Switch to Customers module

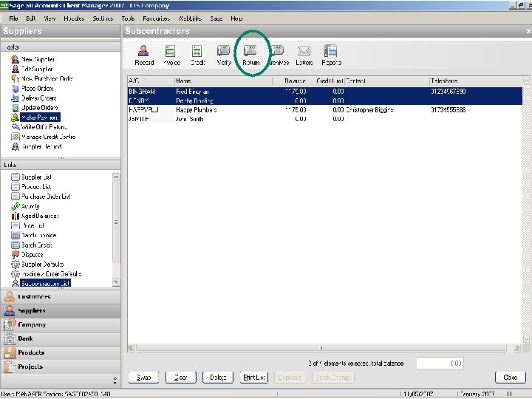coord(61,297)
